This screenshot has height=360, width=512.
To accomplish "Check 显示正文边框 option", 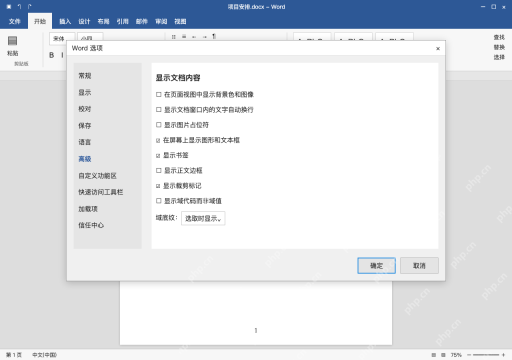I will click(x=159, y=171).
